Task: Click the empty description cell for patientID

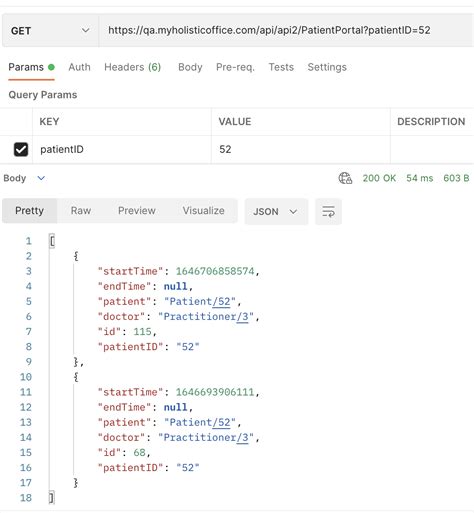Action: point(432,149)
